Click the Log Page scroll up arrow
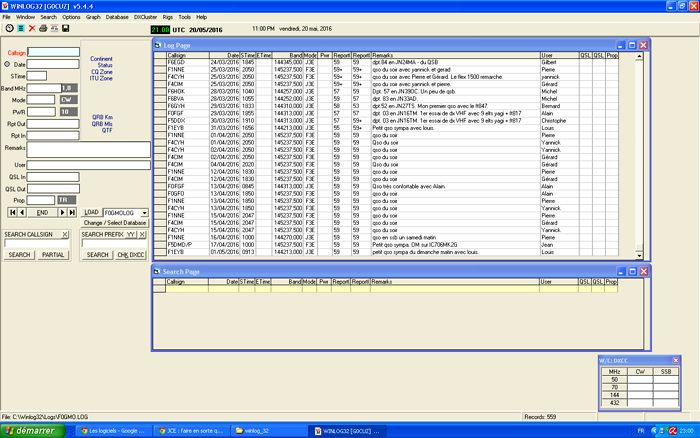Screen dimensions: 700x438 (x=639, y=56)
